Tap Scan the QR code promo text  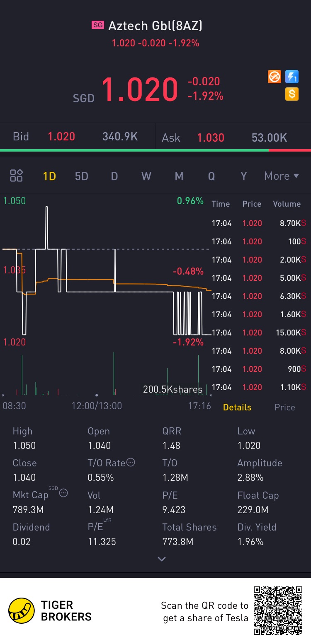coord(205,612)
